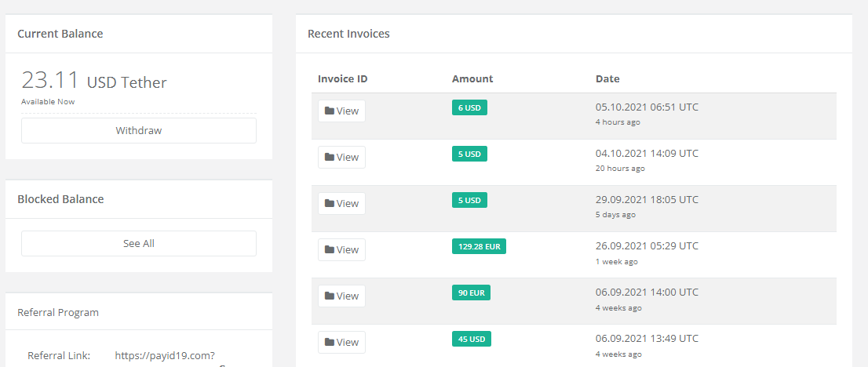This screenshot has width=868, height=367.
Task: Click the '4 hours ago' timestamp
Action: pyautogui.click(x=618, y=122)
